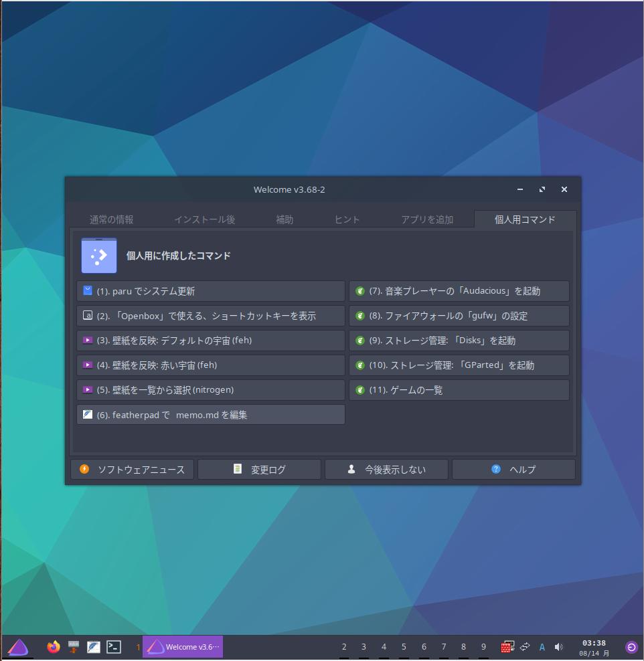Viewport: 644px width, 661px height.
Task: Apply default space wallpaper (3)
Action: click(211, 340)
